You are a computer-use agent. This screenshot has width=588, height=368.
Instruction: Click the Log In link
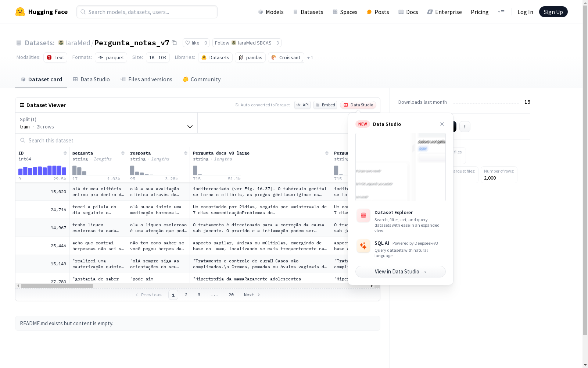coord(525,12)
